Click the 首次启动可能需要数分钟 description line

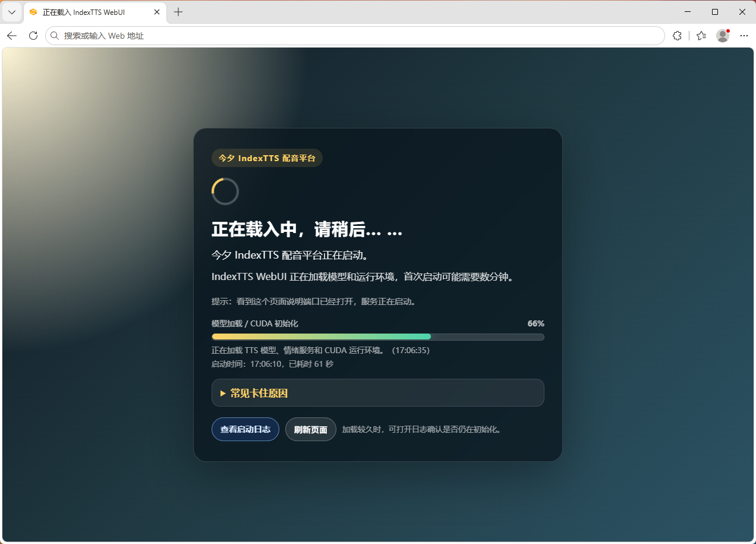pos(363,276)
